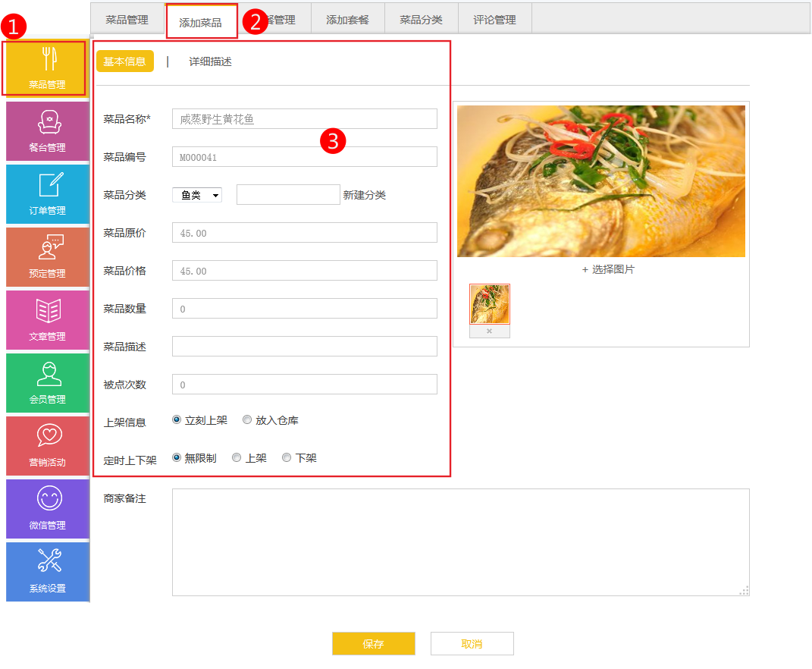Open the 订单管理 edit icon
This screenshot has width=812, height=669.
(48, 186)
